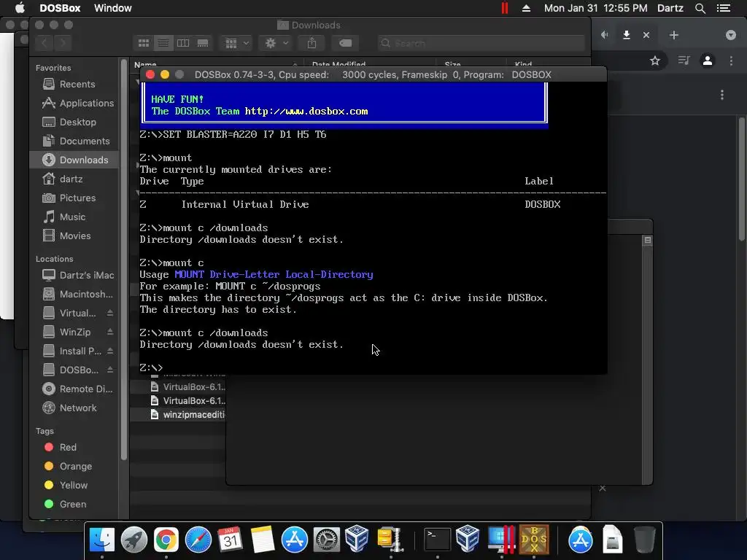Click the eject icon in the menu bar
Viewport: 747px width, 560px height.
(527, 8)
